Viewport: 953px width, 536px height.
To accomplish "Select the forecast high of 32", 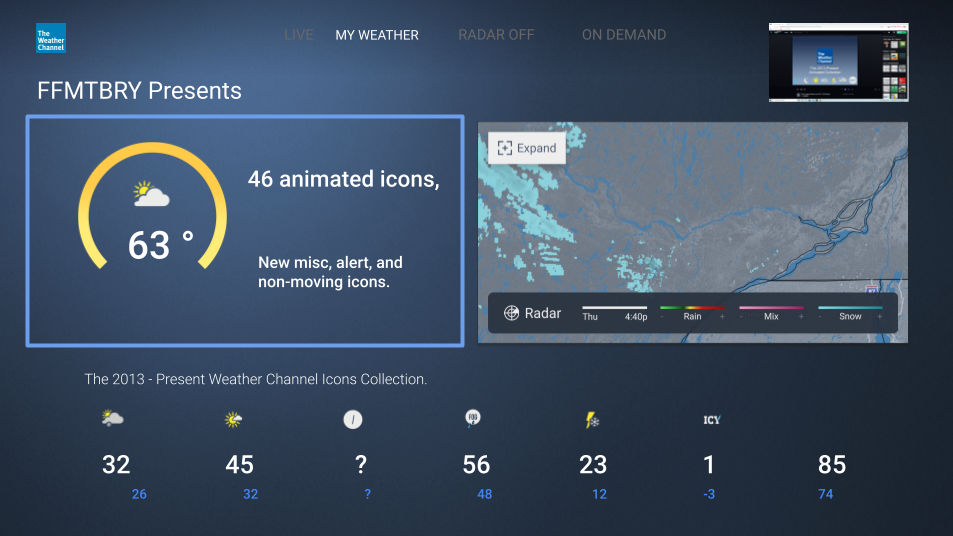I will click(116, 465).
